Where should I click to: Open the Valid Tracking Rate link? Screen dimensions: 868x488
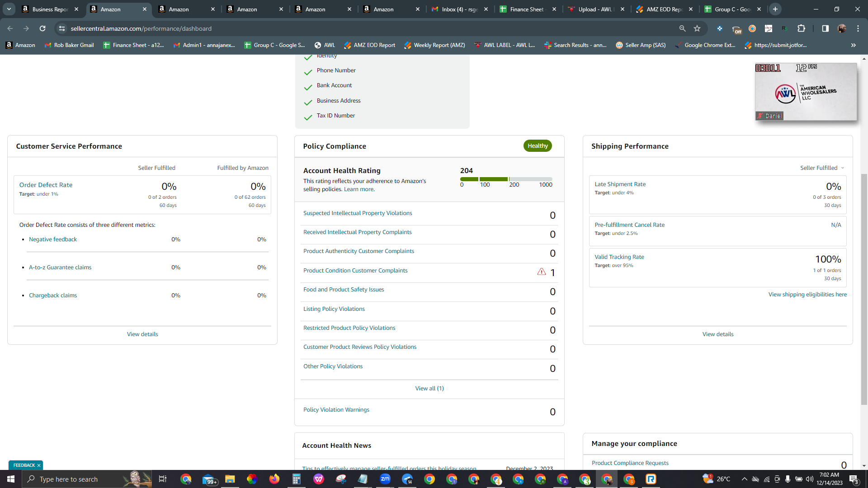click(x=619, y=257)
